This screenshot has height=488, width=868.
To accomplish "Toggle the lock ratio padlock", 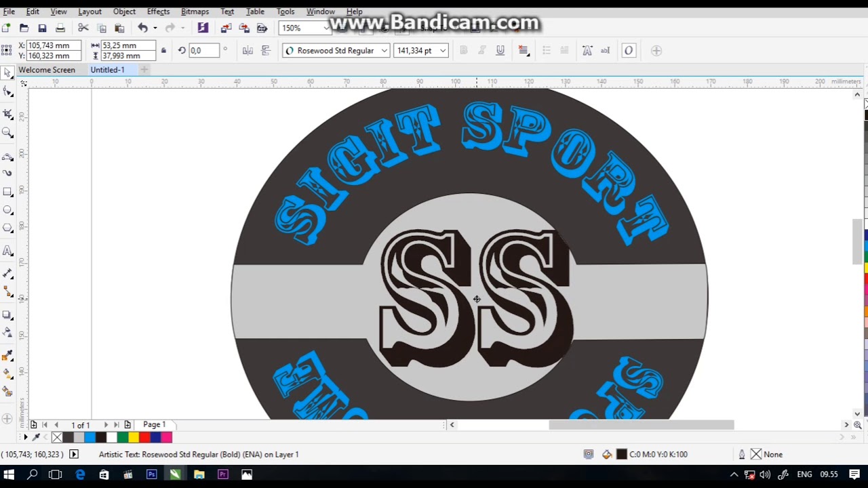I will click(x=163, y=51).
